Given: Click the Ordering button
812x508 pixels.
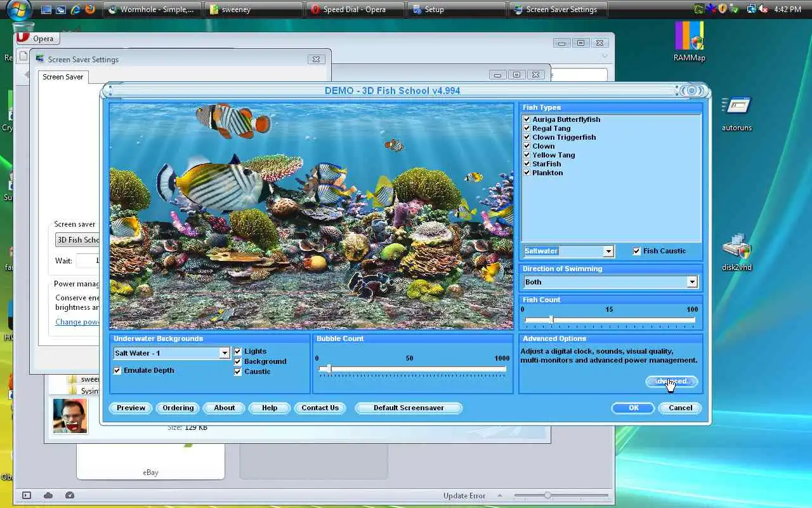Looking at the screenshot, I should tap(178, 408).
